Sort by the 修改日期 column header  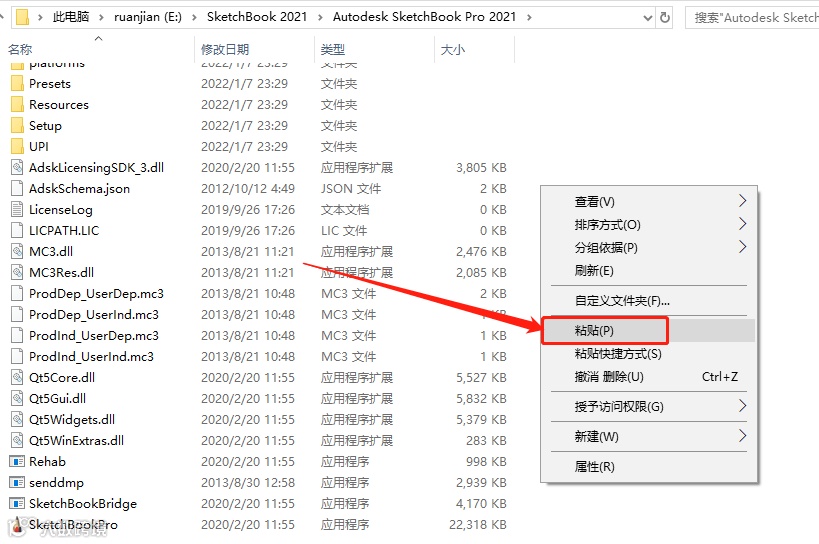[x=225, y=50]
